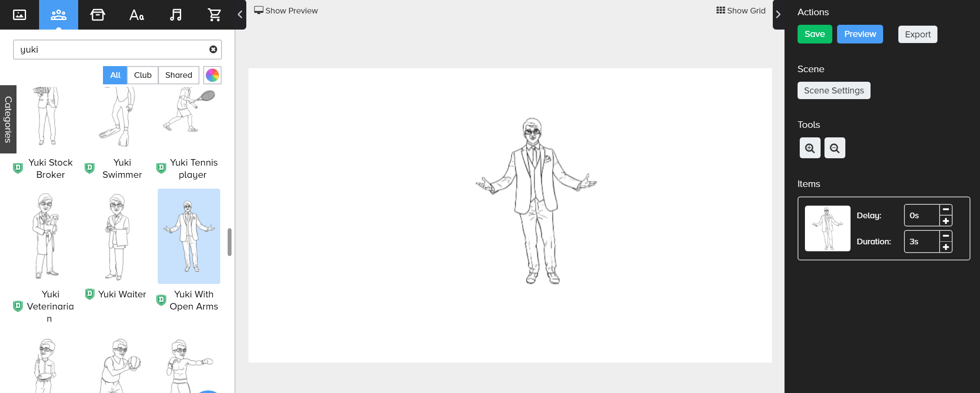This screenshot has width=980, height=393.
Task: Expand the Categories side tab
Action: pyautogui.click(x=8, y=119)
